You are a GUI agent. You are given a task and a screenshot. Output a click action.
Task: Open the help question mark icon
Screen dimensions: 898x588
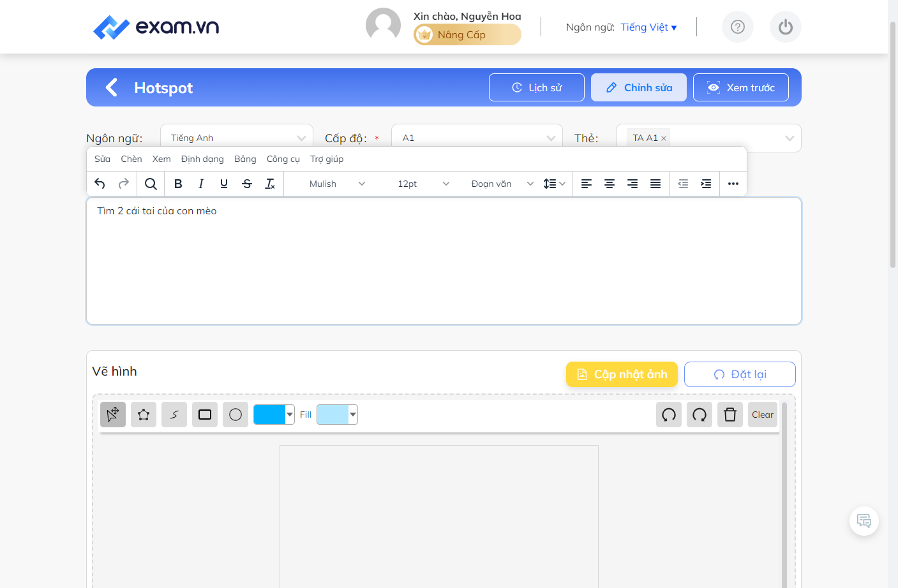click(x=738, y=27)
